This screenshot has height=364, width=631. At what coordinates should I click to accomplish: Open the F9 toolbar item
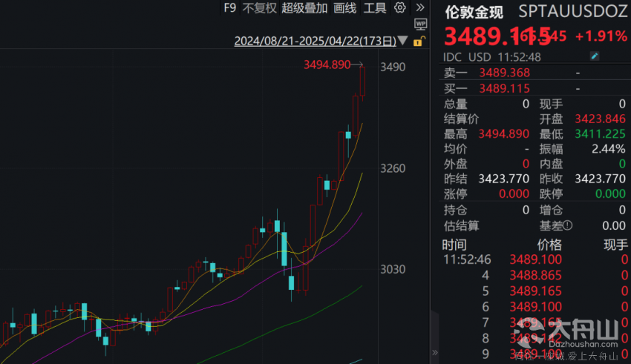pyautogui.click(x=230, y=7)
